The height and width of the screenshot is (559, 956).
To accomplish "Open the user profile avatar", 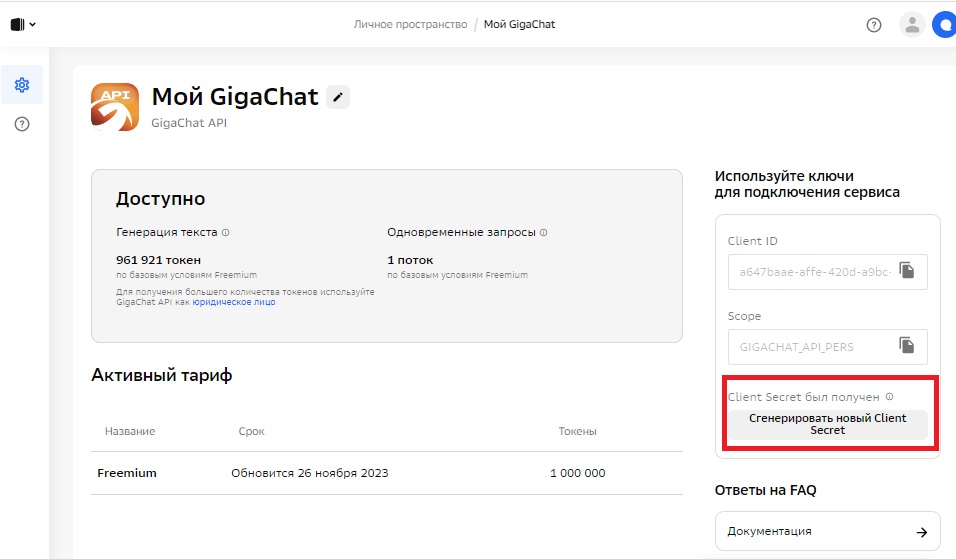I will (x=911, y=25).
